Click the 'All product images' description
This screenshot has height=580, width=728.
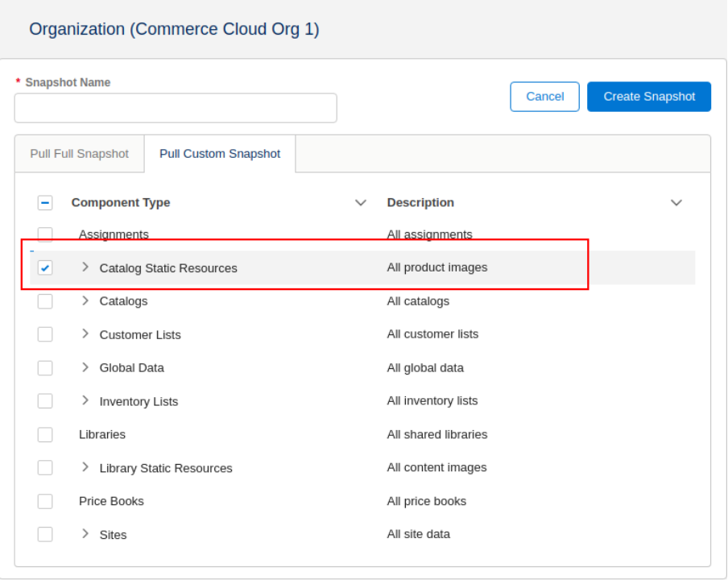tap(437, 267)
